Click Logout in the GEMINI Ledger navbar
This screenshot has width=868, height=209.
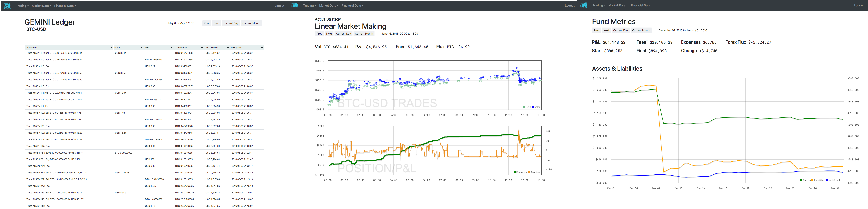point(279,6)
